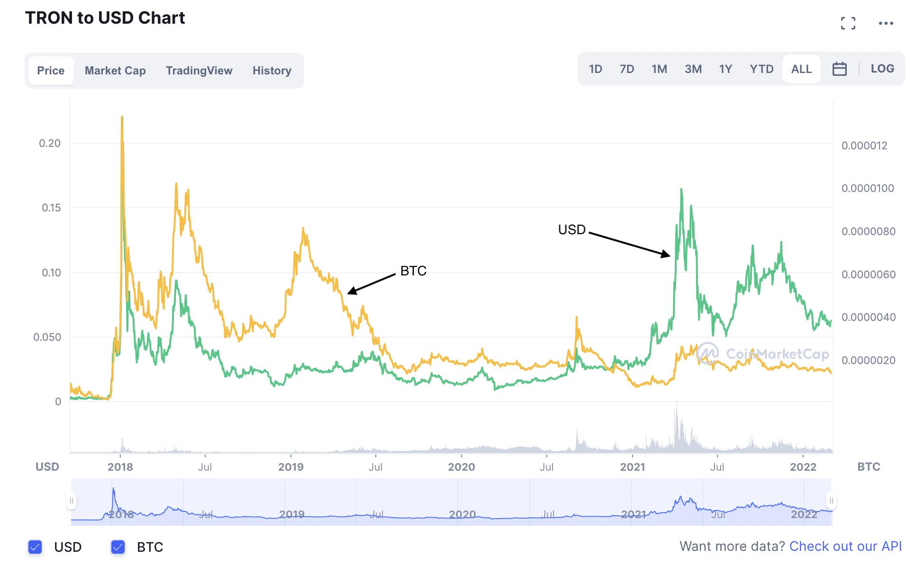Open the calendar date range picker
The image size is (924, 566).
point(839,69)
